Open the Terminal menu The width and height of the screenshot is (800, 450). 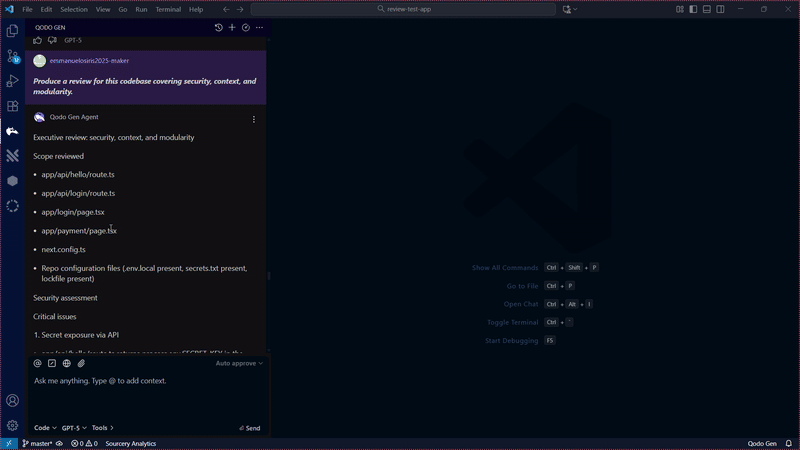168,9
